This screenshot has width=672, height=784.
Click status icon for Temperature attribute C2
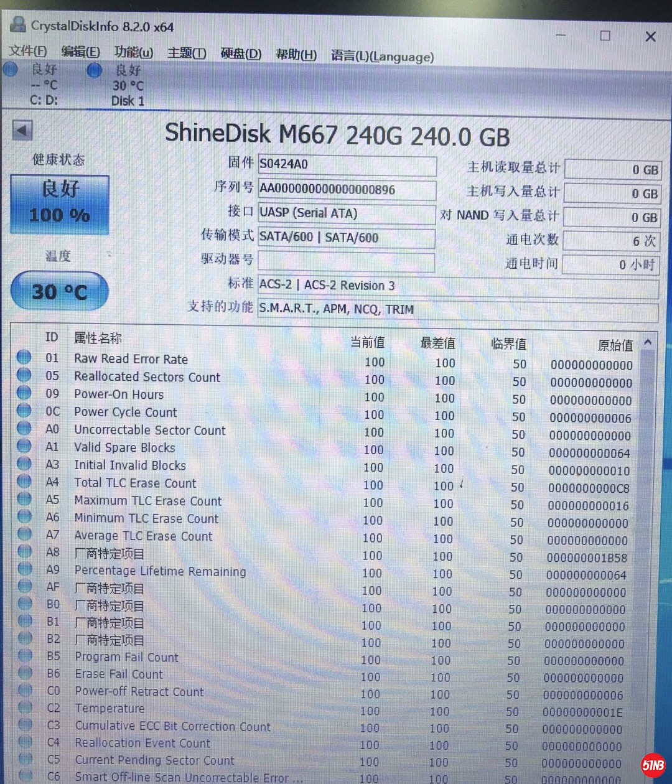(x=25, y=707)
